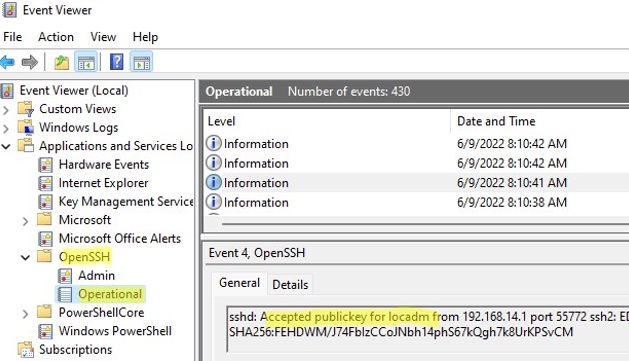Image resolution: width=629 pixels, height=361 pixels.
Task: Switch to the Details tab
Action: (290, 284)
